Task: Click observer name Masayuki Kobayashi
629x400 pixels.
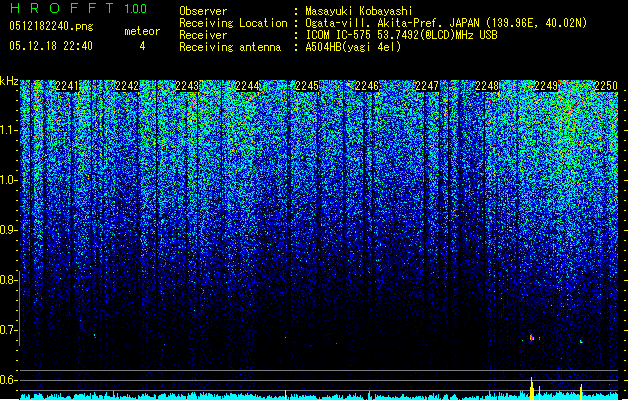Action: [x=359, y=11]
